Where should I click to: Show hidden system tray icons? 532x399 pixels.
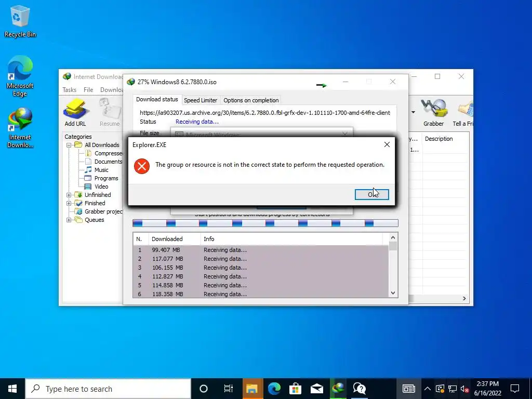428,389
